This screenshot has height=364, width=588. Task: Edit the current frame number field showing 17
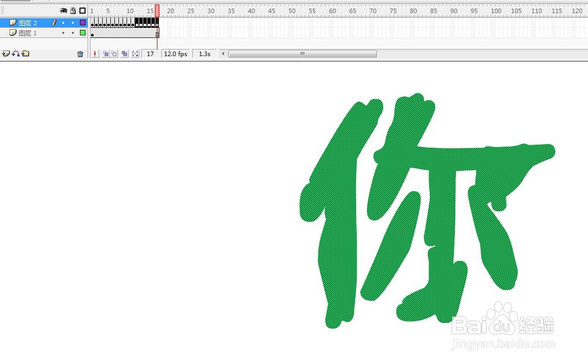[150, 54]
